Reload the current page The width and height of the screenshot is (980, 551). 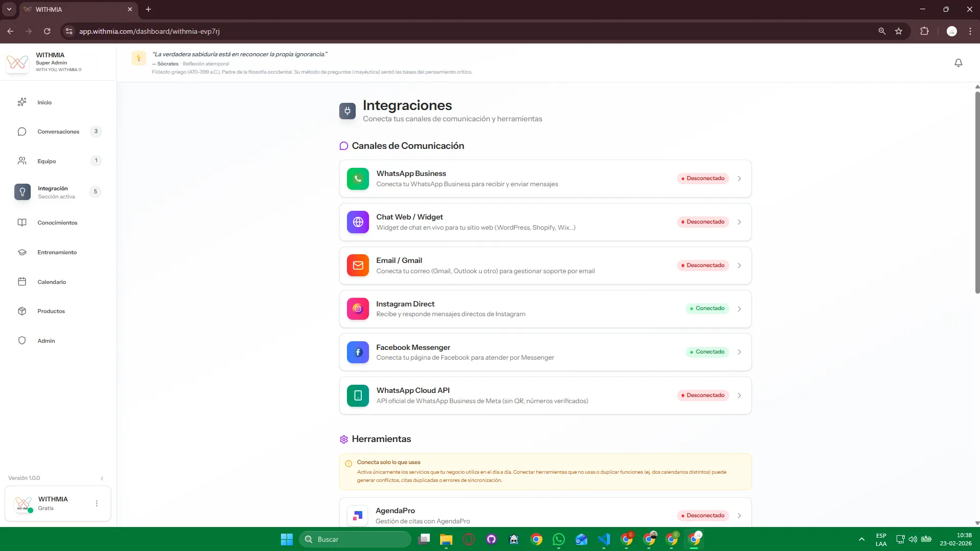tap(47, 31)
